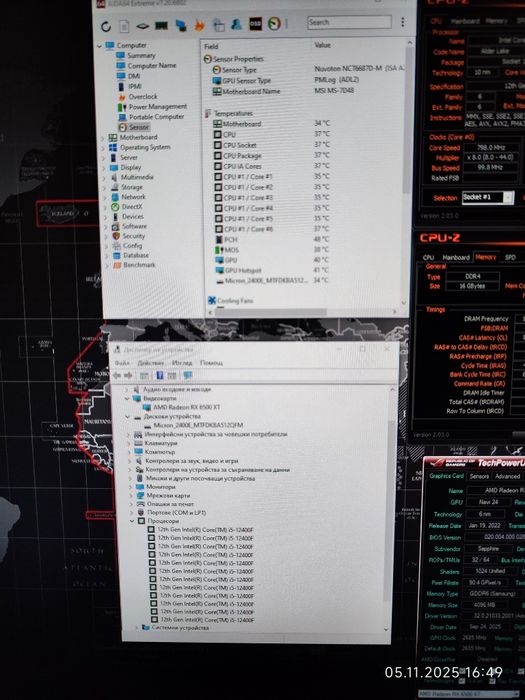The image size is (525, 700).
Task: Collapse the Процесори node in Device Manager
Action: (132, 521)
